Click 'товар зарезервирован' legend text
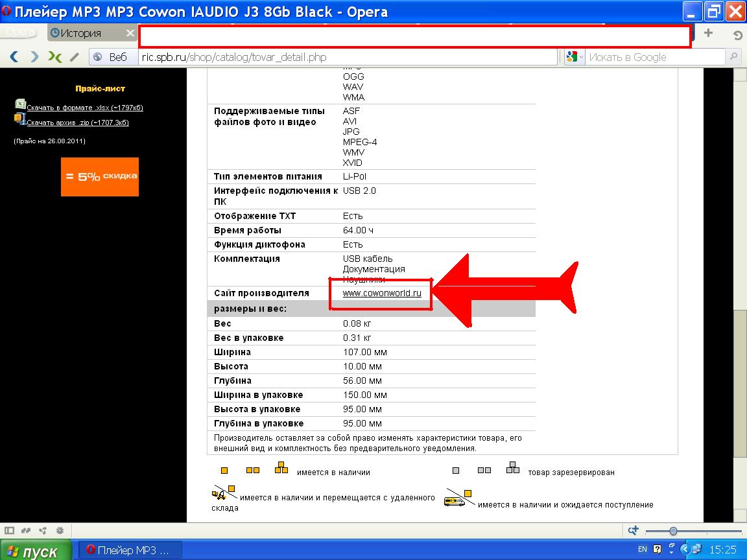747x560 pixels. pyautogui.click(x=571, y=472)
